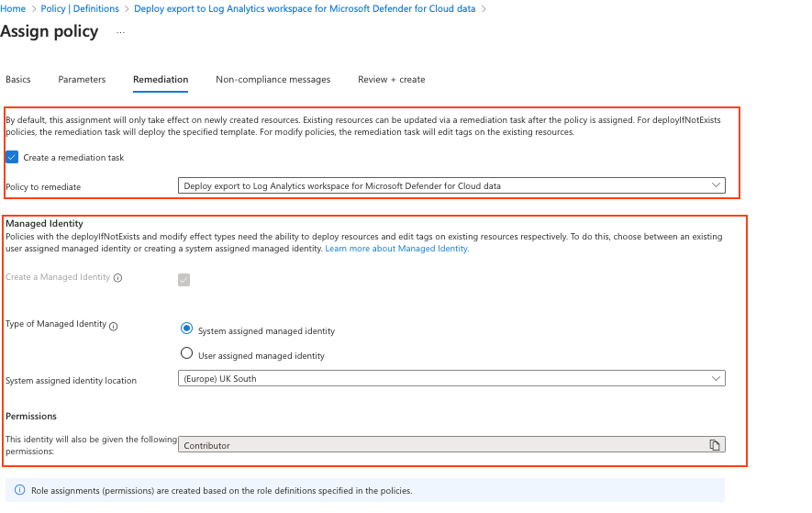Click the System assigned identity location label
812x513 pixels.
pos(71,380)
